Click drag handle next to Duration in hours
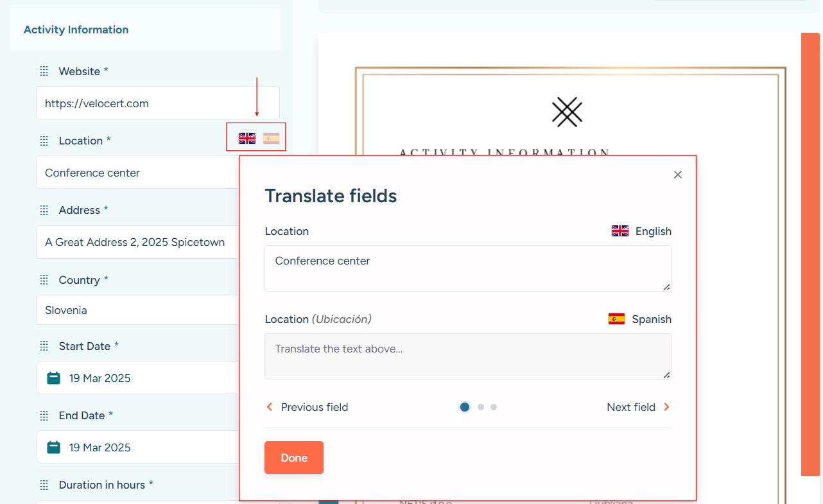This screenshot has width=823, height=504. 44,485
